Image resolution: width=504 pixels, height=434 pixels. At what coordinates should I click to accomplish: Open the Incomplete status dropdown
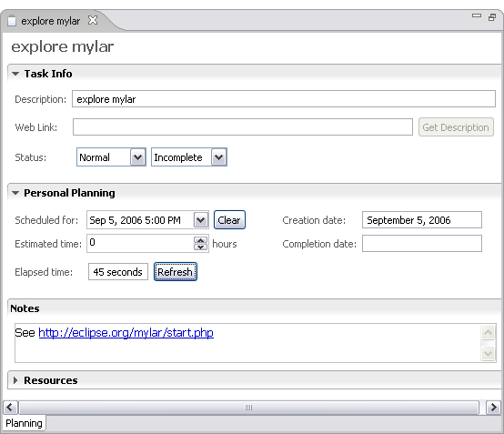(219, 157)
